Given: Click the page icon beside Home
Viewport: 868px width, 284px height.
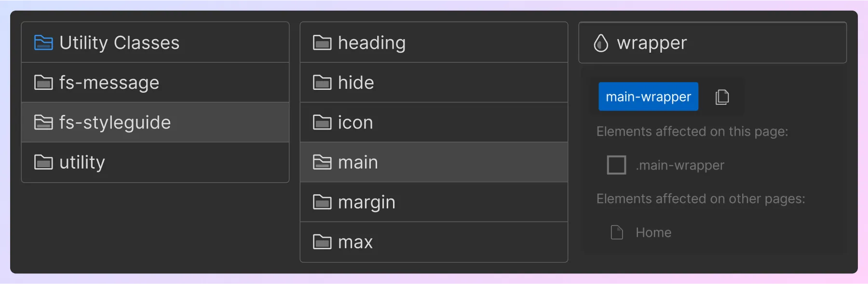Looking at the screenshot, I should [x=616, y=232].
